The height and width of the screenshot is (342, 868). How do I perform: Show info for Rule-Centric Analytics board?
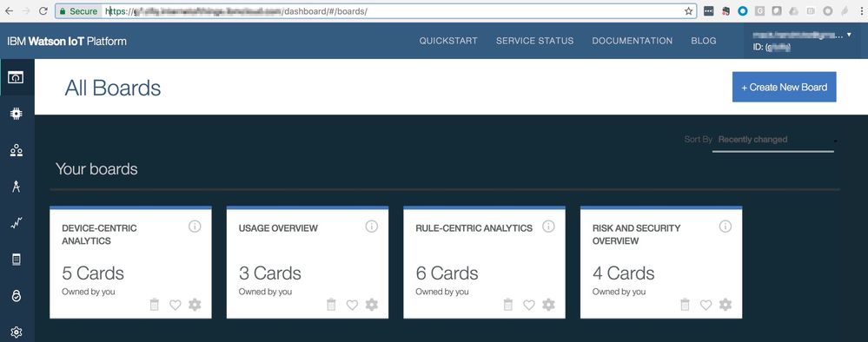click(x=548, y=226)
